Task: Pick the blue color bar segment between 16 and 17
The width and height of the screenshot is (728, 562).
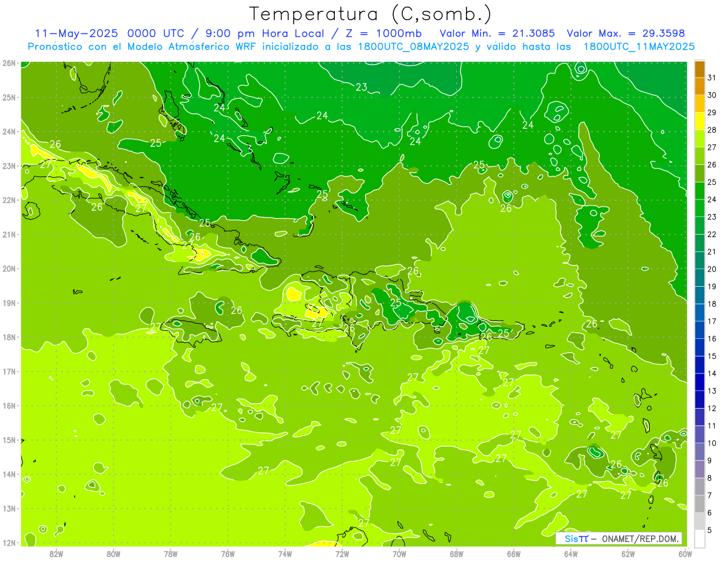Action: [x=699, y=330]
